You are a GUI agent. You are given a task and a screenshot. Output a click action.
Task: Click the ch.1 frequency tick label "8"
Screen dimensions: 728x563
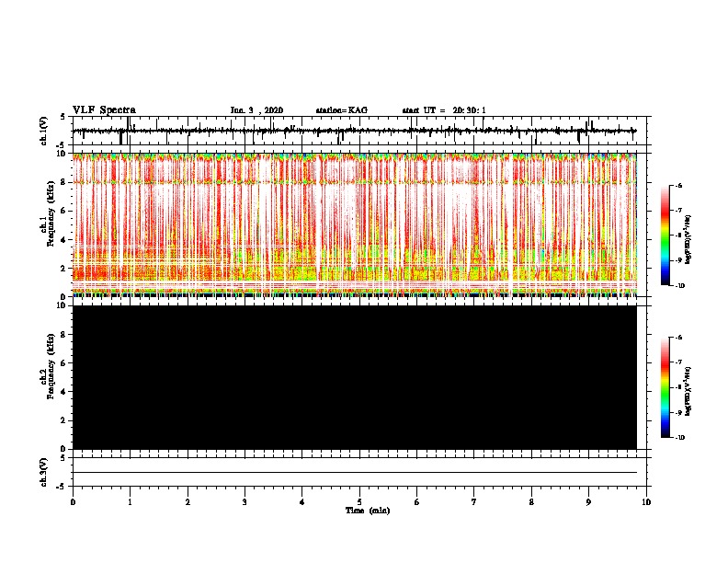click(63, 182)
